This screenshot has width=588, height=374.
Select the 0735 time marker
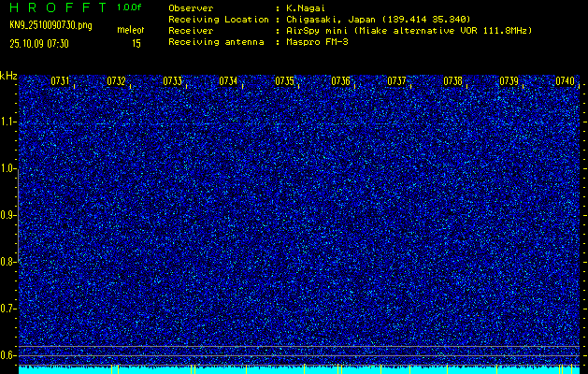pos(284,81)
